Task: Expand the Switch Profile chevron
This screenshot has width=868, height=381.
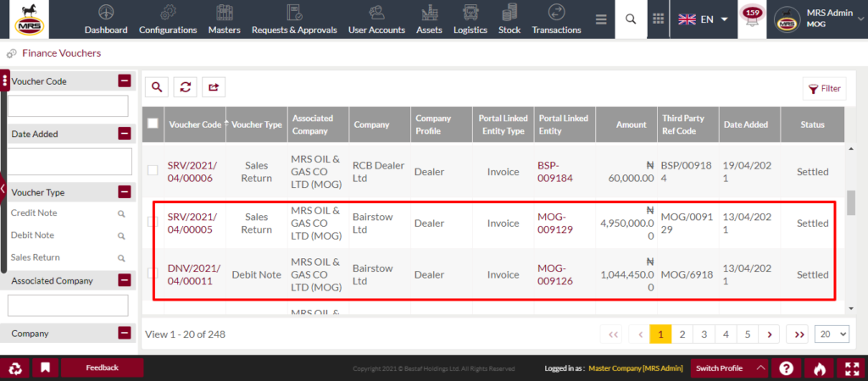Action: point(761,368)
